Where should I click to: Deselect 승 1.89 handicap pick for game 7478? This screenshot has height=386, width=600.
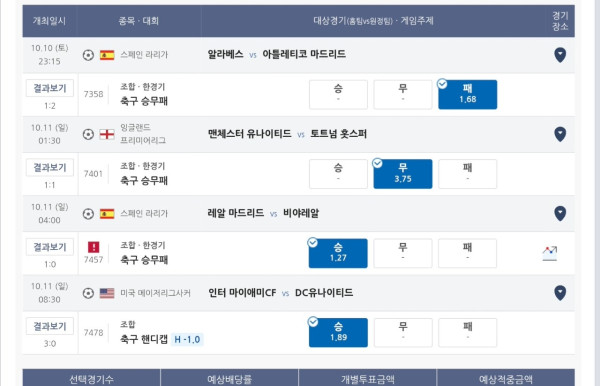click(x=338, y=333)
